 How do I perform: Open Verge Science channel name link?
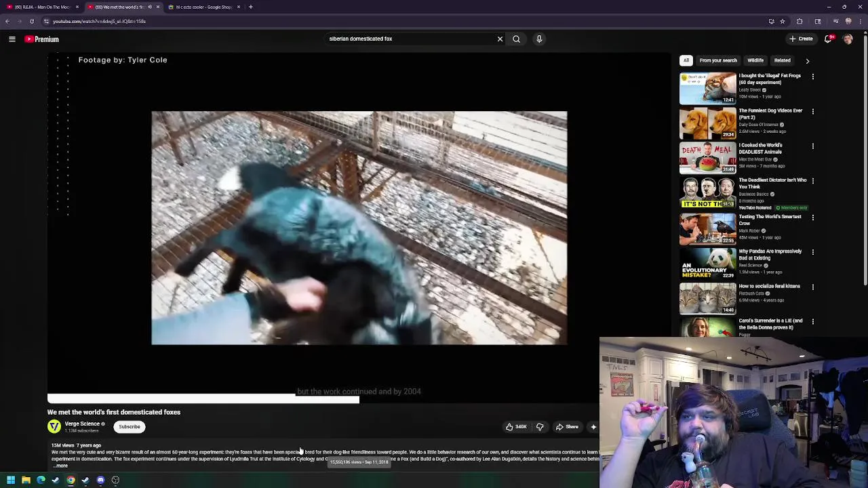pos(82,424)
